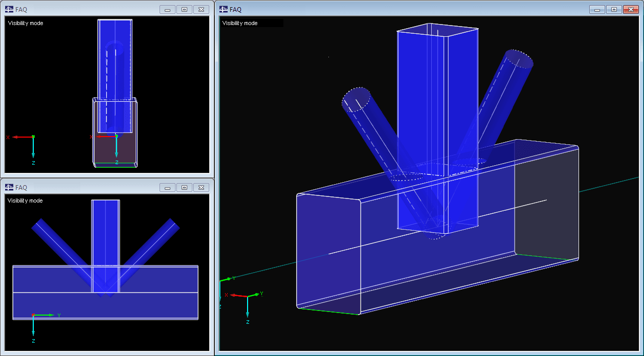Select the FAQ title of the 3D view
The height and width of the screenshot is (356, 644).
pos(235,9)
